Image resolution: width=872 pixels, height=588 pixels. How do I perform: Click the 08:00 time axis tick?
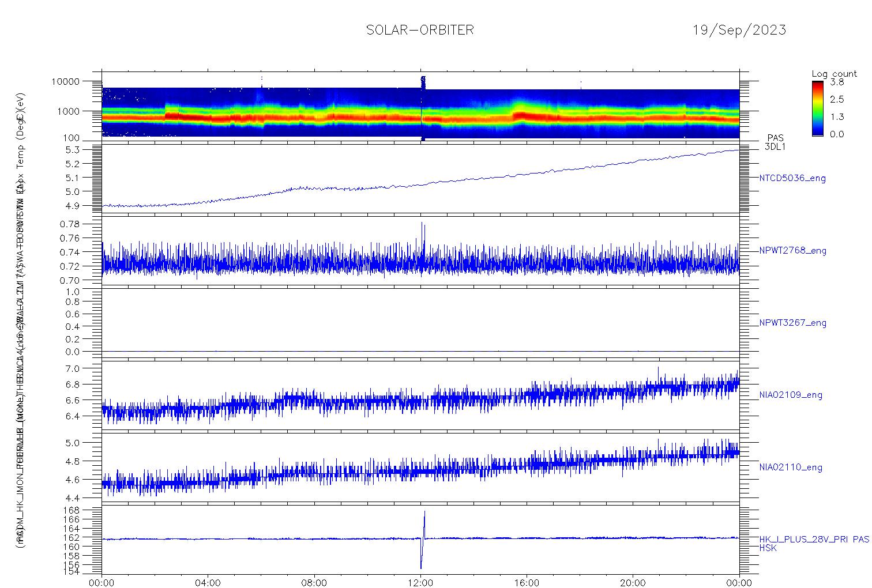click(x=314, y=583)
